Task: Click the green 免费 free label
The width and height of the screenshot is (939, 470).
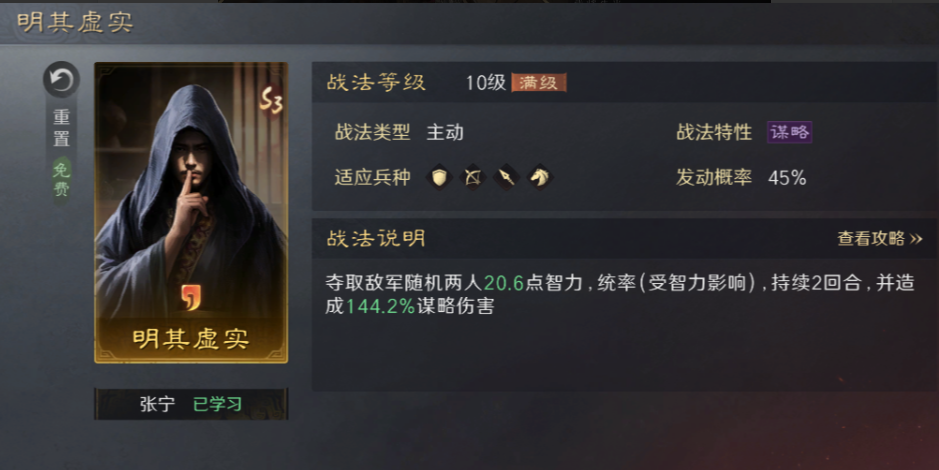Action: click(x=61, y=180)
